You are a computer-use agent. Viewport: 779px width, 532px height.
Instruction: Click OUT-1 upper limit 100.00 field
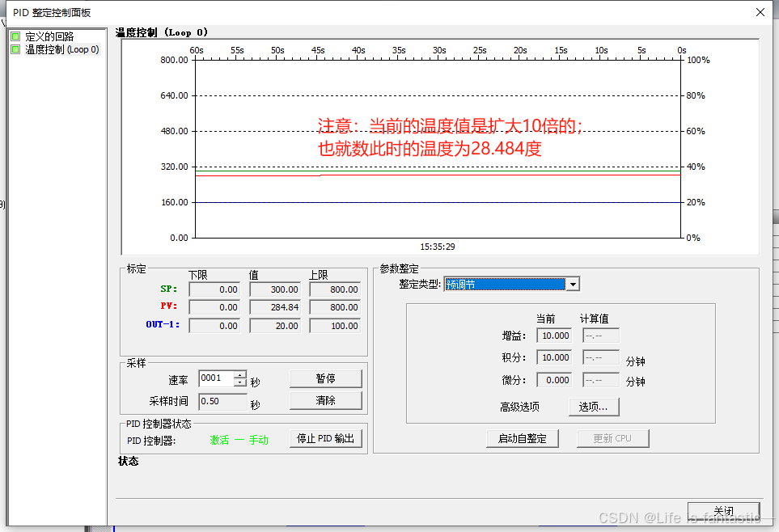(335, 326)
